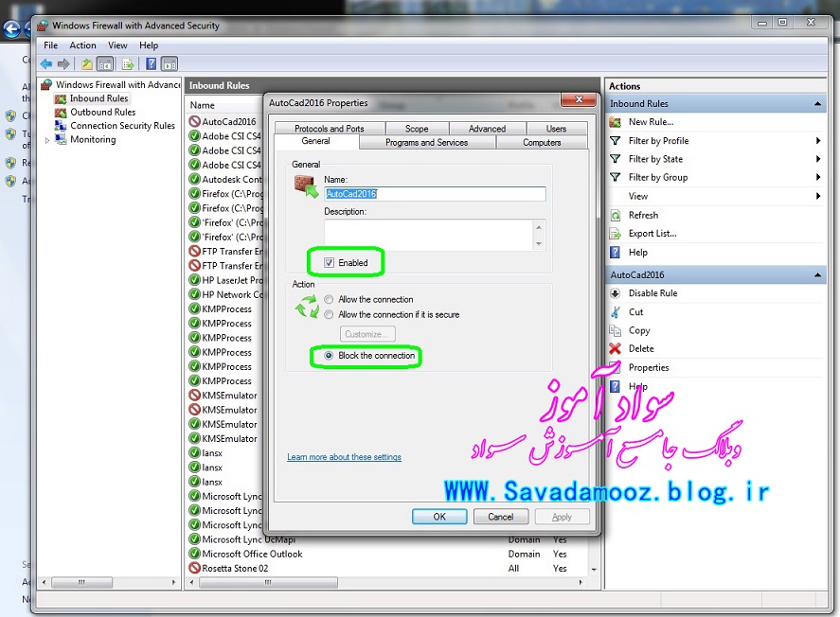Click the New Rule icon in Actions pane

615,122
